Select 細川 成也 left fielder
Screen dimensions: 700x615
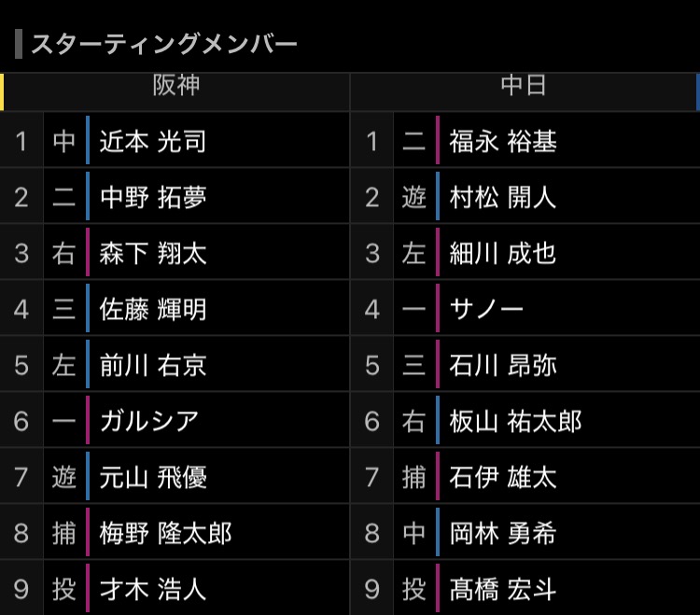coord(503,254)
